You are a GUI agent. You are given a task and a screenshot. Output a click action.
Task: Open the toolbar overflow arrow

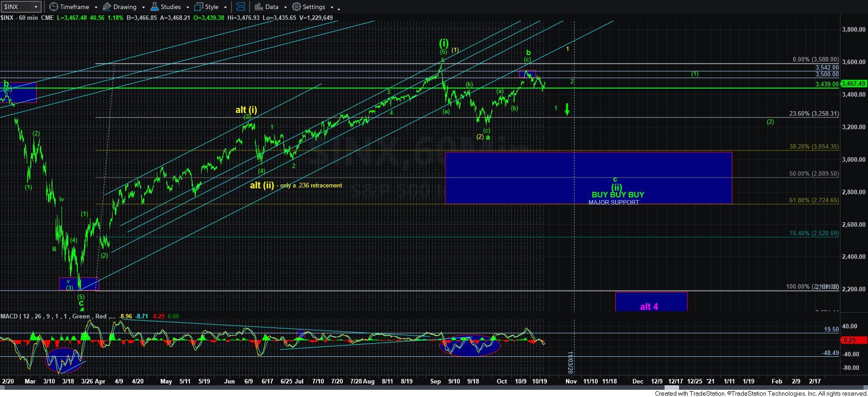pyautogui.click(x=339, y=8)
